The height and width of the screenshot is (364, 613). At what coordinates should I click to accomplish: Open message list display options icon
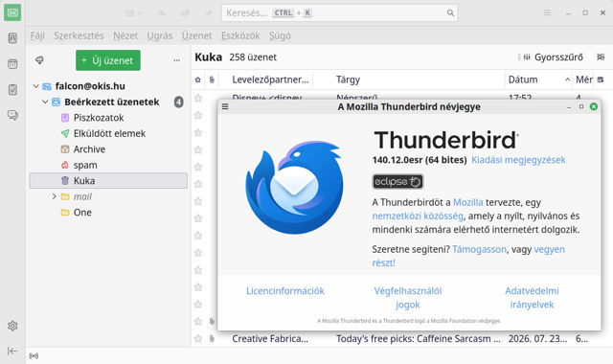(x=601, y=57)
